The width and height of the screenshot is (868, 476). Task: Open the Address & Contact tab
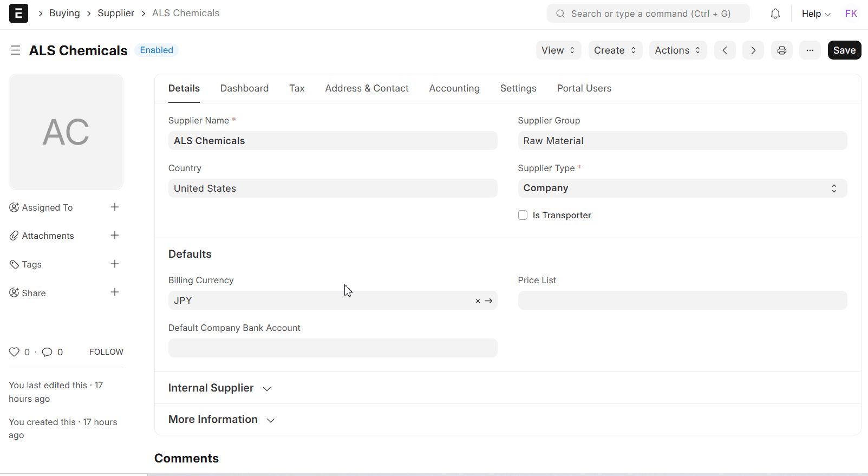367,88
